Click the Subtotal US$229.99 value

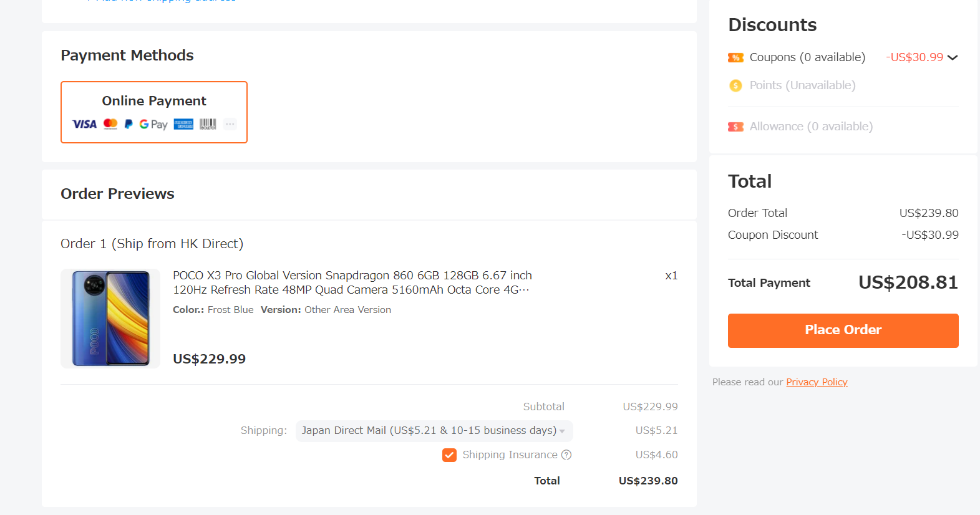pos(650,407)
